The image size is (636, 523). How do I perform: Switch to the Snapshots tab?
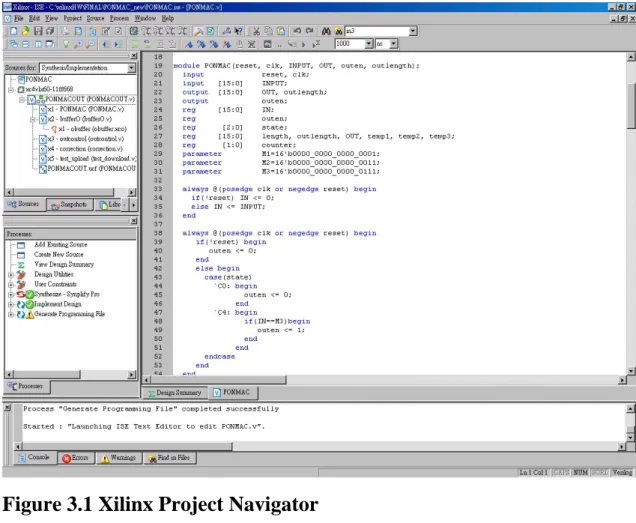pos(69,204)
